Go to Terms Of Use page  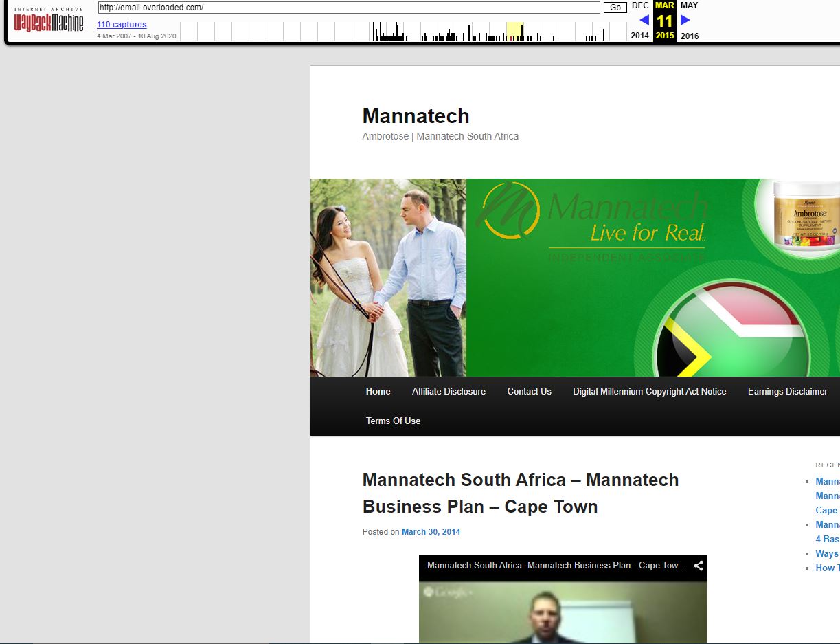[393, 421]
